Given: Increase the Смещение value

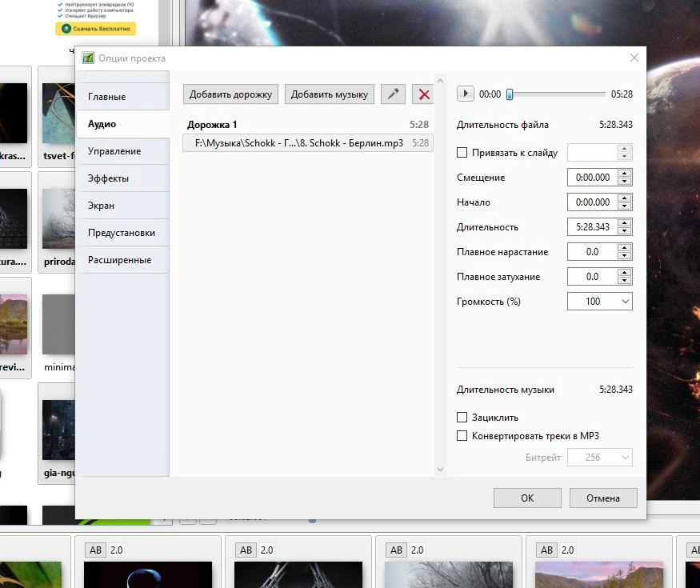Looking at the screenshot, I should [625, 174].
